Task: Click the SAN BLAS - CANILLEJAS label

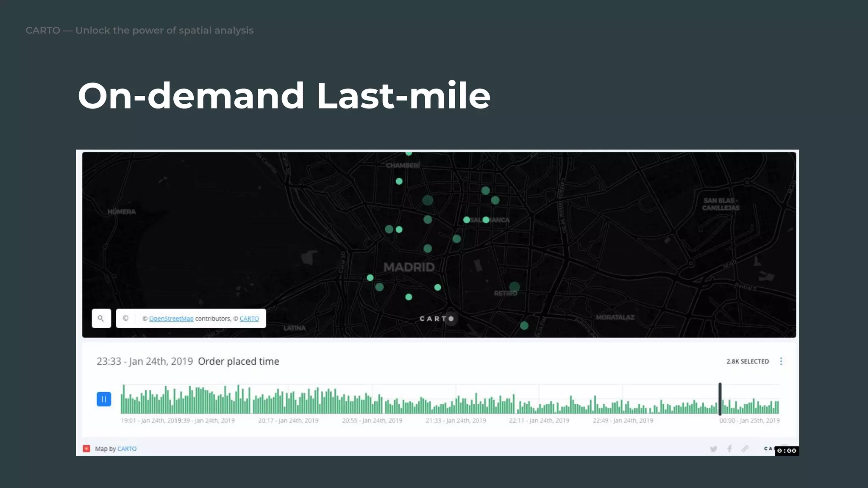Action: (721, 204)
